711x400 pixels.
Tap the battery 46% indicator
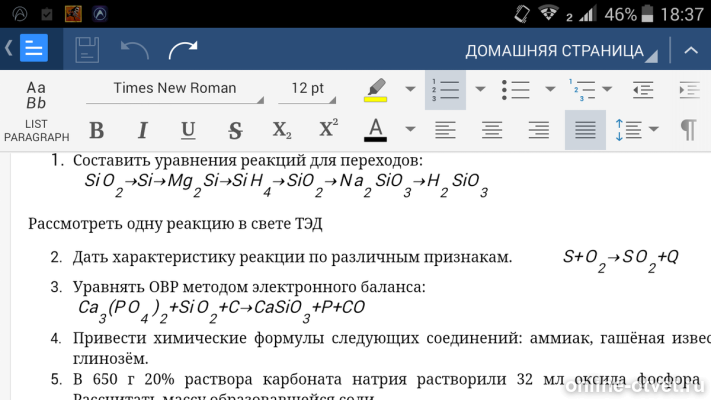[629, 14]
